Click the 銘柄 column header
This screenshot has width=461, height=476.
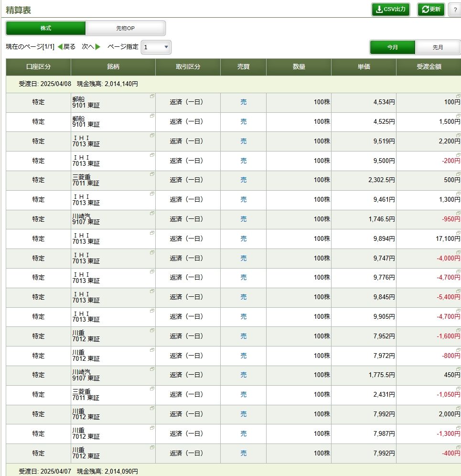[x=113, y=67]
